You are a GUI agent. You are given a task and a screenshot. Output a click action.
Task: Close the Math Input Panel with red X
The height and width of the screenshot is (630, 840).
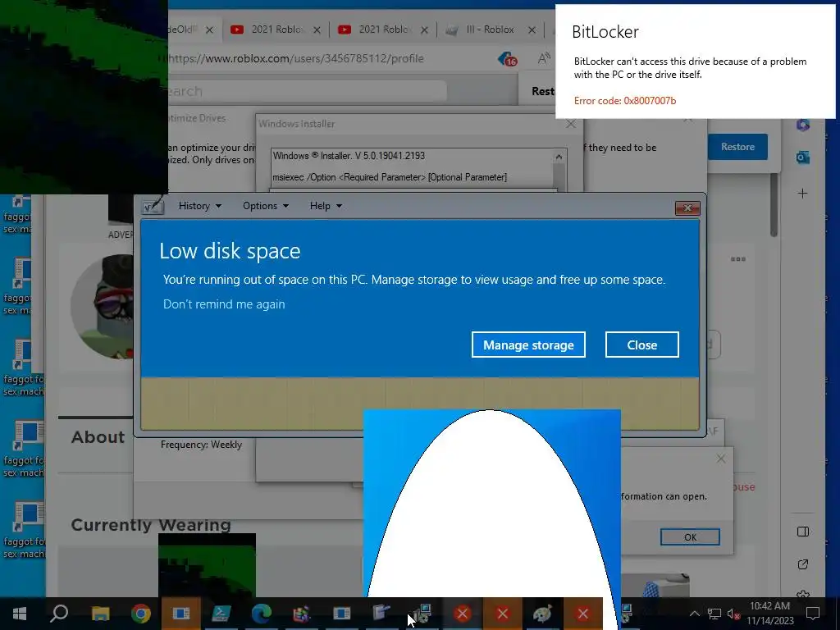pos(687,208)
